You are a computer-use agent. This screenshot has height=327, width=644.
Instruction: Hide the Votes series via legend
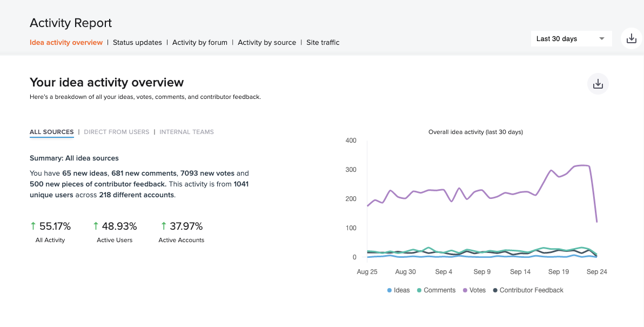[474, 290]
